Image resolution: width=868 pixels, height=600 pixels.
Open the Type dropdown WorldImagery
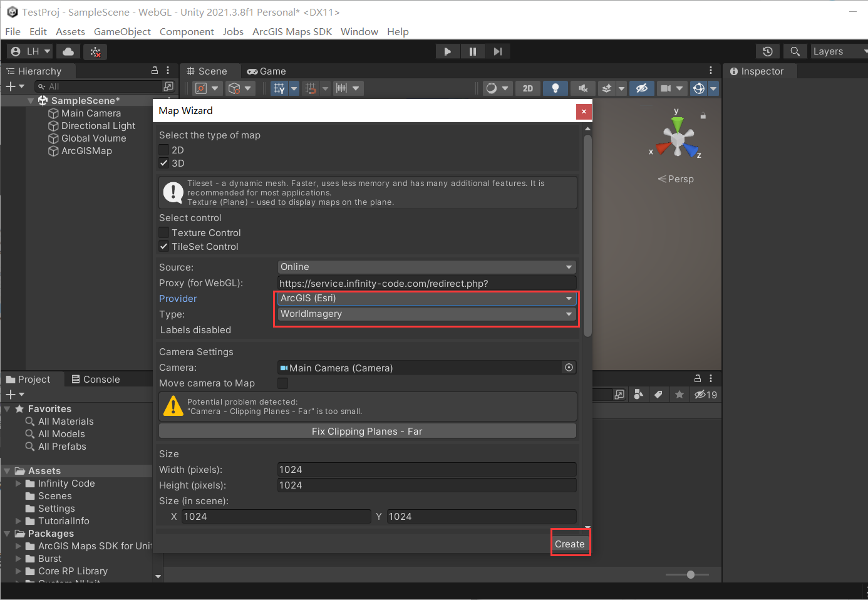tap(426, 314)
